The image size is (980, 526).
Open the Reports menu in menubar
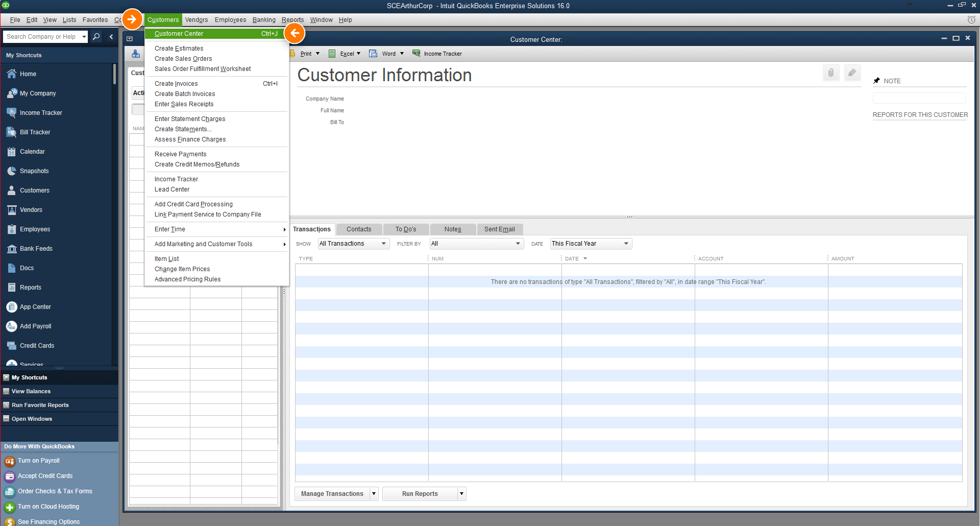coord(292,20)
